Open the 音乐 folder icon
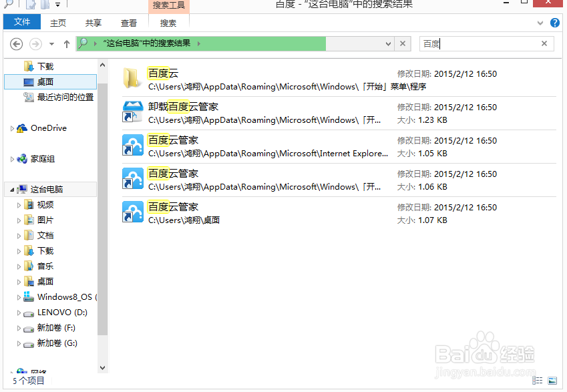The image size is (567, 392). click(29, 266)
